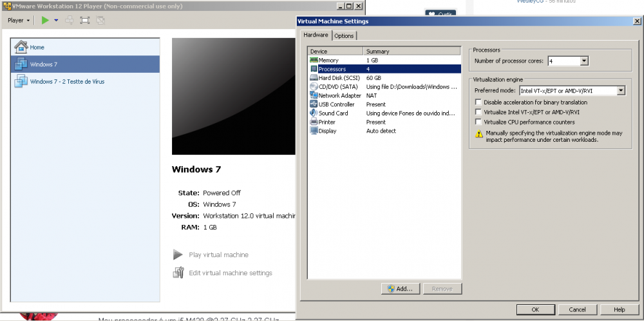The height and width of the screenshot is (321, 644).
Task: Select the Home entry in VM library
Action: click(37, 47)
